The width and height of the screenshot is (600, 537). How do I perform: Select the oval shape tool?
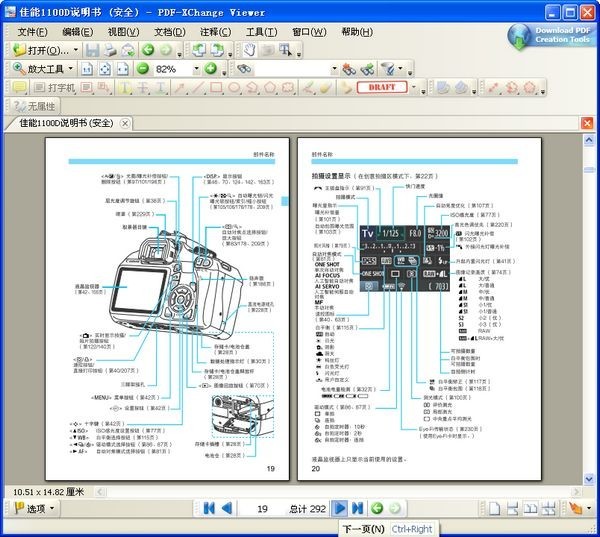click(x=234, y=88)
